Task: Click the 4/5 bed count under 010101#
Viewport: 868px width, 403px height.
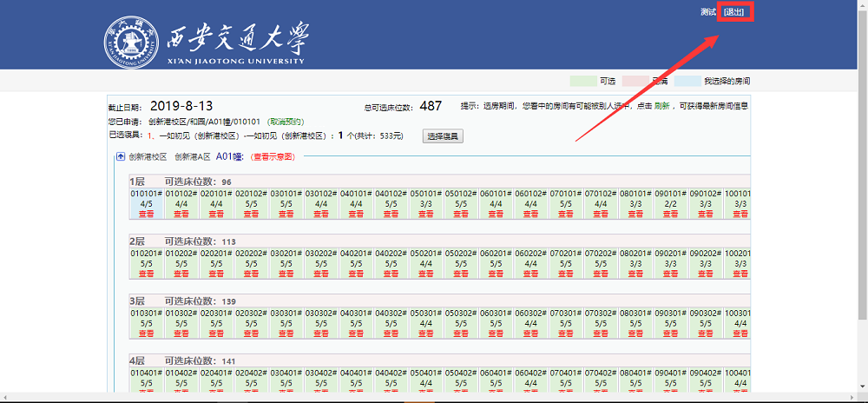Action: [x=147, y=204]
